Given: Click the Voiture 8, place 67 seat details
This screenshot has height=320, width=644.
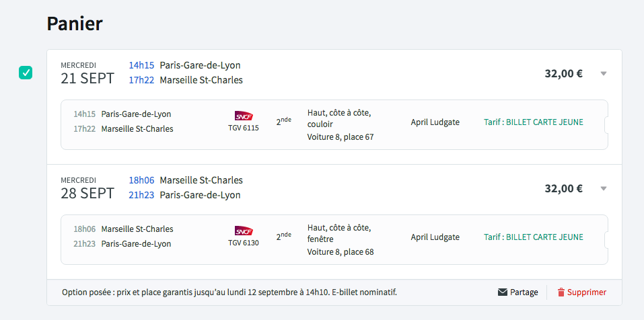Looking at the screenshot, I should 340,137.
